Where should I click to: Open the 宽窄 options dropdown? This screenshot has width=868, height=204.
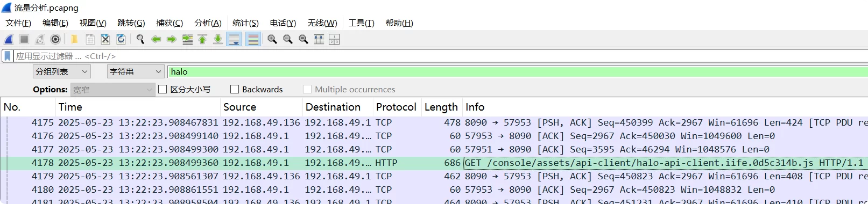point(113,90)
